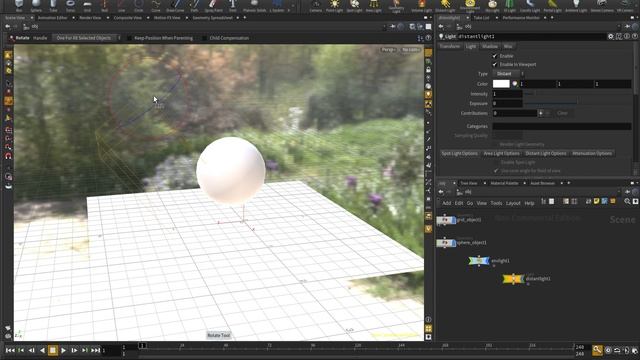Screen dimensions: 640x360
Task: Toggle Use cone angle for field of view
Action: (x=496, y=171)
